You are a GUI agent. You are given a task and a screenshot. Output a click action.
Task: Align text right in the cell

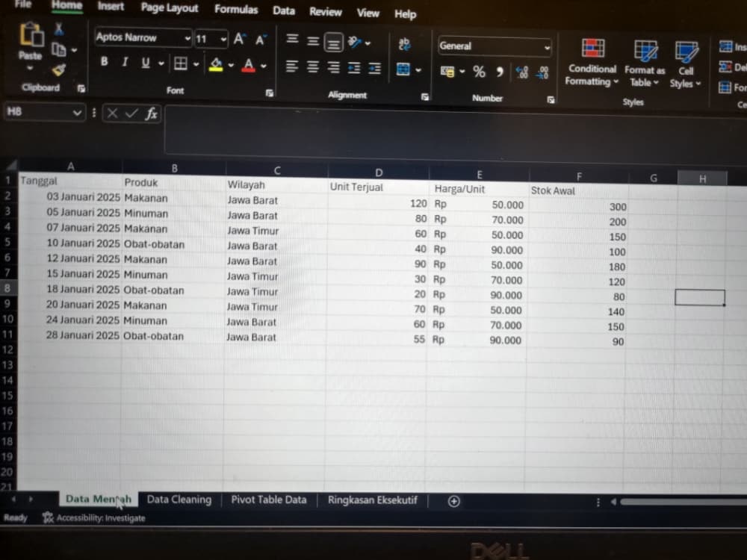pos(333,68)
